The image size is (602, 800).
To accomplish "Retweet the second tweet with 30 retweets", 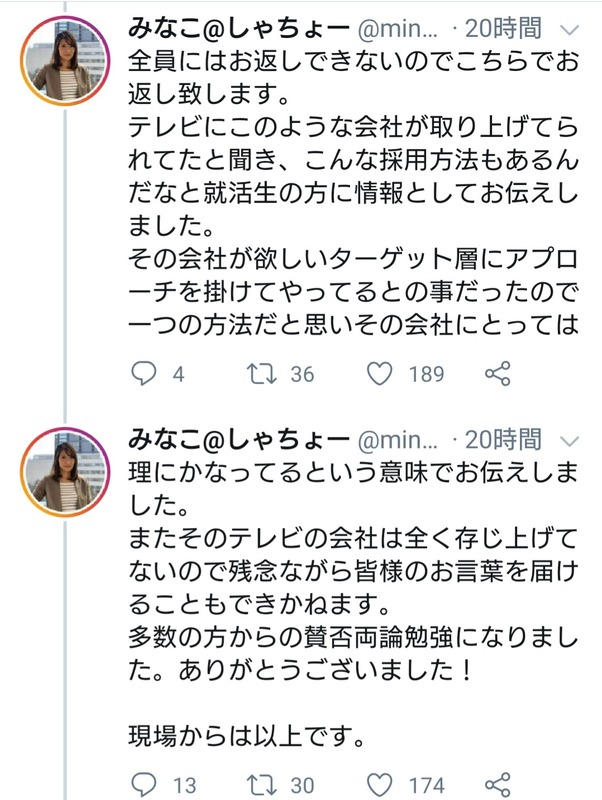I will (262, 785).
